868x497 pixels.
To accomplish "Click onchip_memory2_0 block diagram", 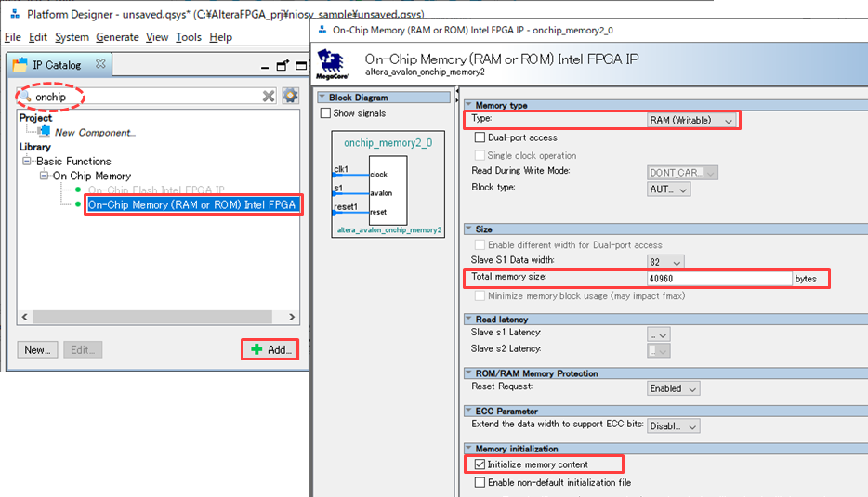I will coord(388,184).
